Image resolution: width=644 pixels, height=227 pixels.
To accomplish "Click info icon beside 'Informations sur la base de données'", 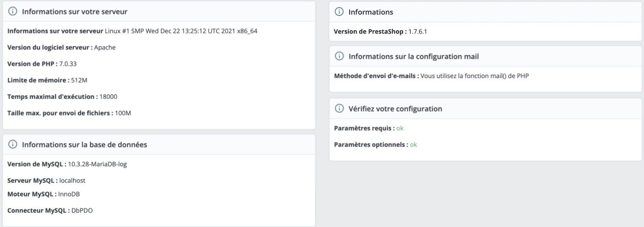I will click(12, 144).
